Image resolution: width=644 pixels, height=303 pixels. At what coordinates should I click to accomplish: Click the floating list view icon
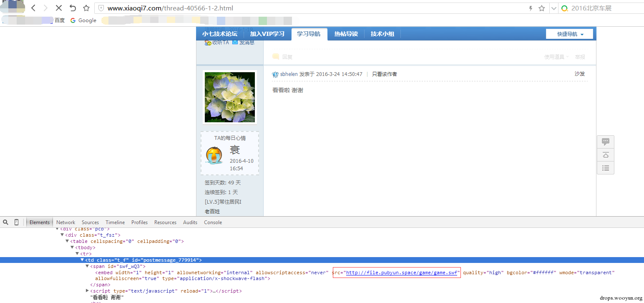pyautogui.click(x=606, y=168)
